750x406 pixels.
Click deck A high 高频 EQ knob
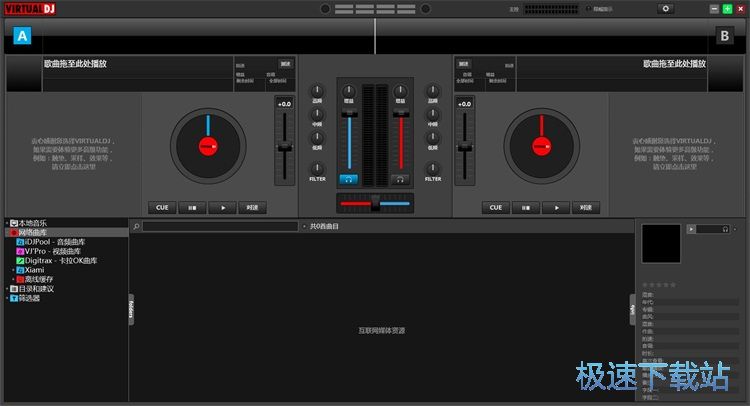pos(317,90)
